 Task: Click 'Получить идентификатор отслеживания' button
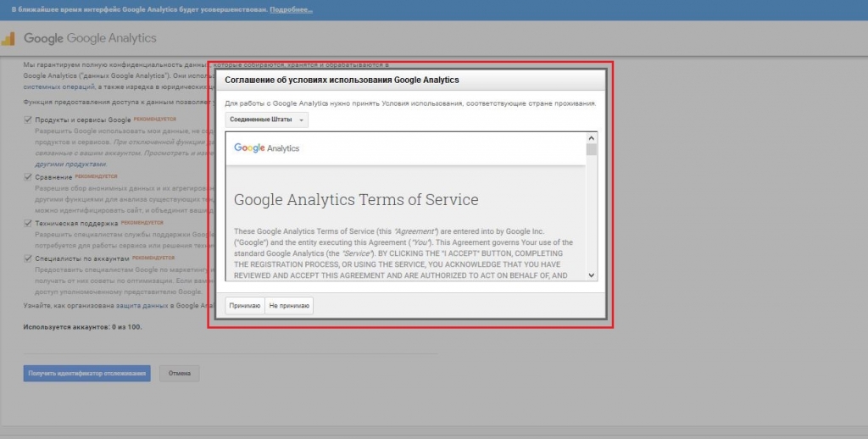[x=87, y=373]
